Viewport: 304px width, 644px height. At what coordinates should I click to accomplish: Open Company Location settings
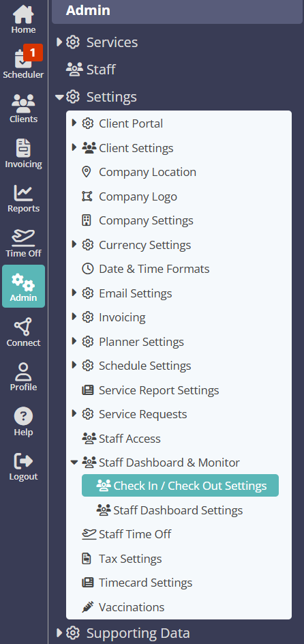click(x=147, y=172)
